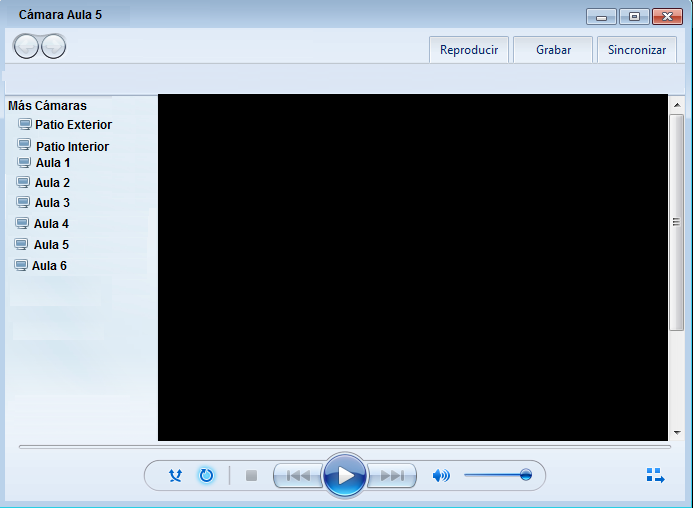Screen dimensions: 693x508
Task: Open the Aula 2 camera
Action: coord(52,183)
